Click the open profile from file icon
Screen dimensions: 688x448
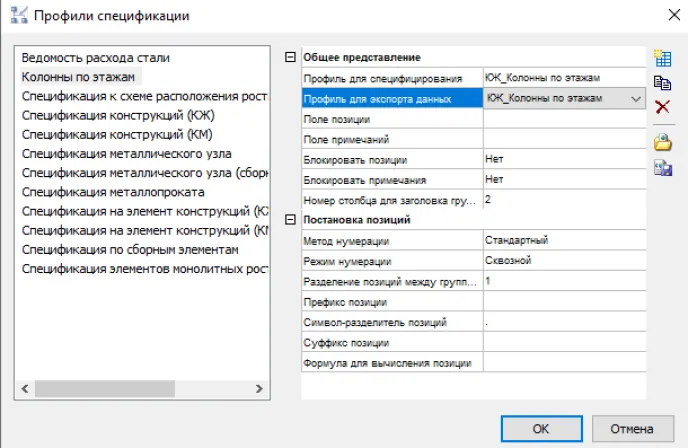(661, 143)
